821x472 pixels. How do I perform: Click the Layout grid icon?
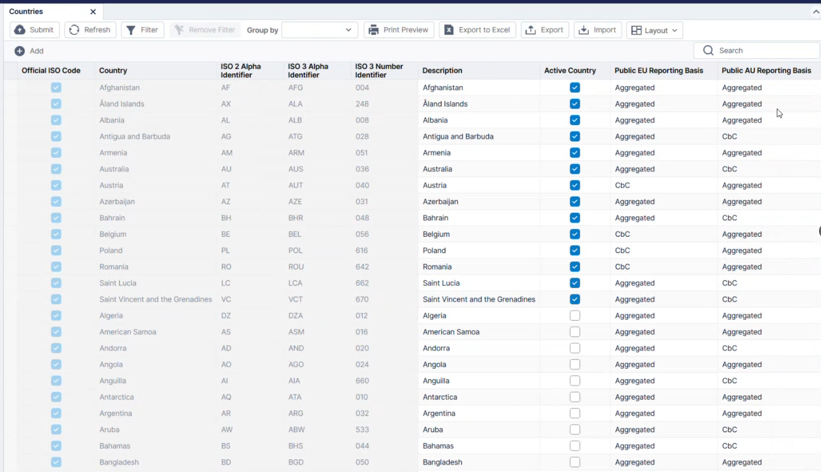coord(636,30)
